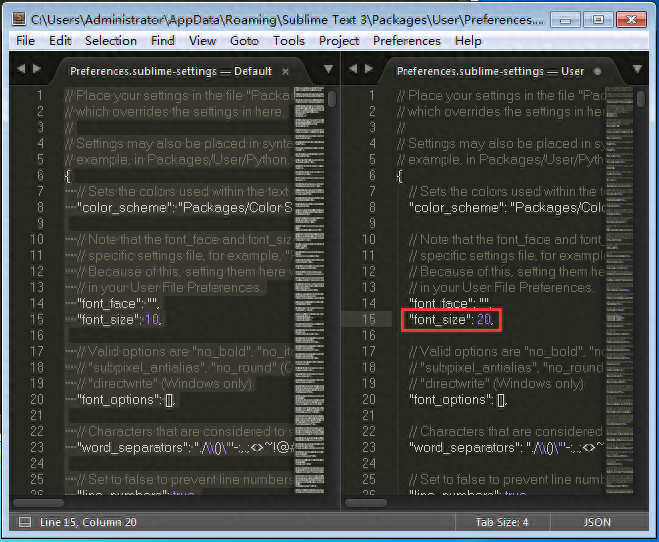Click the Sublime Text title bar icon

(x=18, y=19)
